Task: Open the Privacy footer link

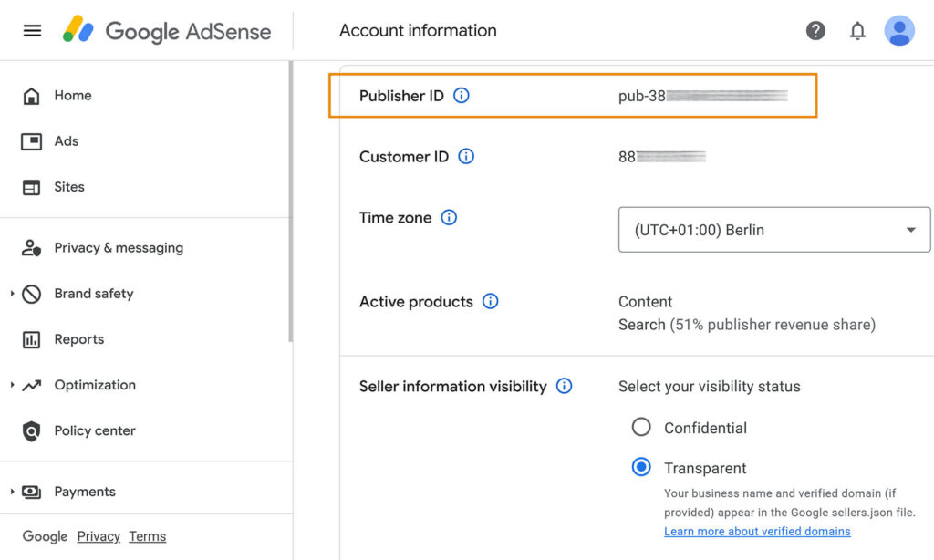Action: [99, 536]
